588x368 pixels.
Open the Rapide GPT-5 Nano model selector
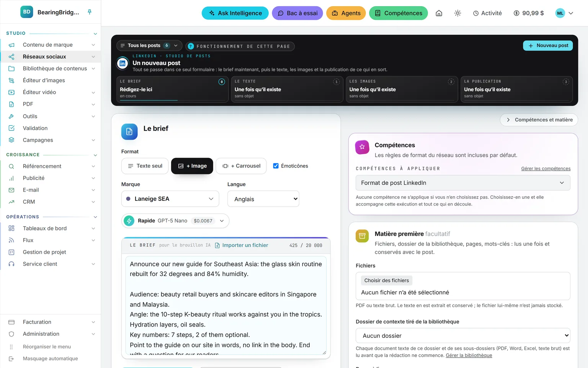(175, 221)
